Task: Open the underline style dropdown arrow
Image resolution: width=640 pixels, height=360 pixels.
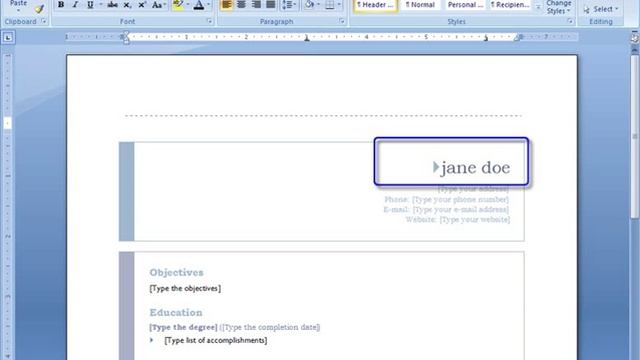Action: (100, 4)
